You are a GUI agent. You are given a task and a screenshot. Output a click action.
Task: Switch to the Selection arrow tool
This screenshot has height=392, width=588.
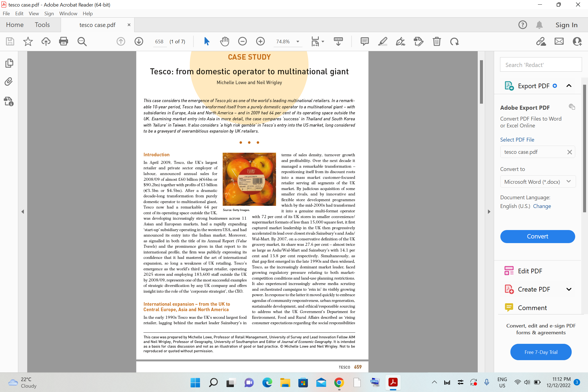pyautogui.click(x=206, y=41)
